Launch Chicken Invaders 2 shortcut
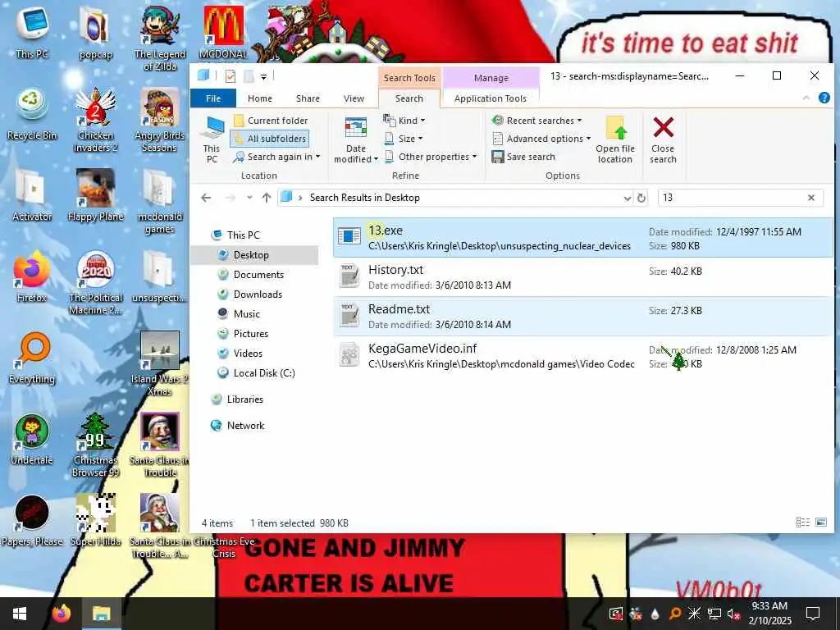 point(95,120)
